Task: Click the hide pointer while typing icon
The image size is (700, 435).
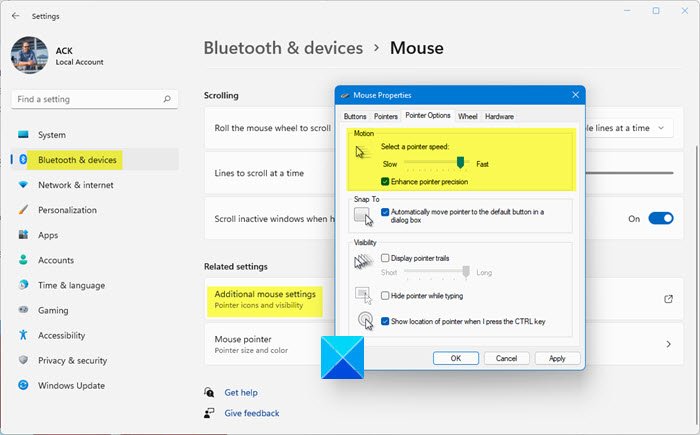Action: (x=363, y=295)
